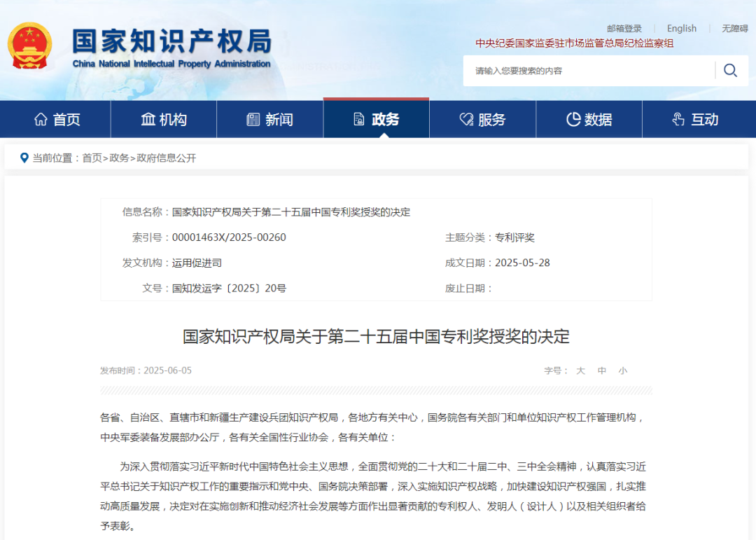Click the pie chart icon beside 数据
Image resolution: width=756 pixels, height=540 pixels.
[573, 120]
